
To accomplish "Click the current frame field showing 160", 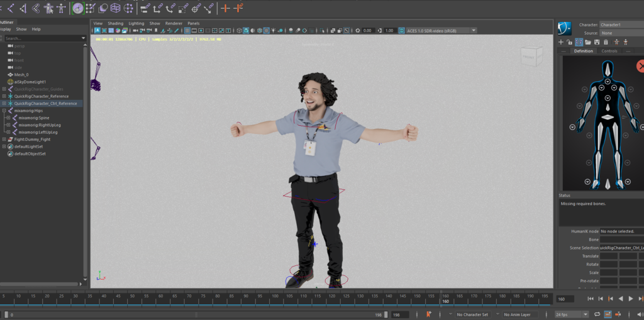I will pyautogui.click(x=565, y=299).
